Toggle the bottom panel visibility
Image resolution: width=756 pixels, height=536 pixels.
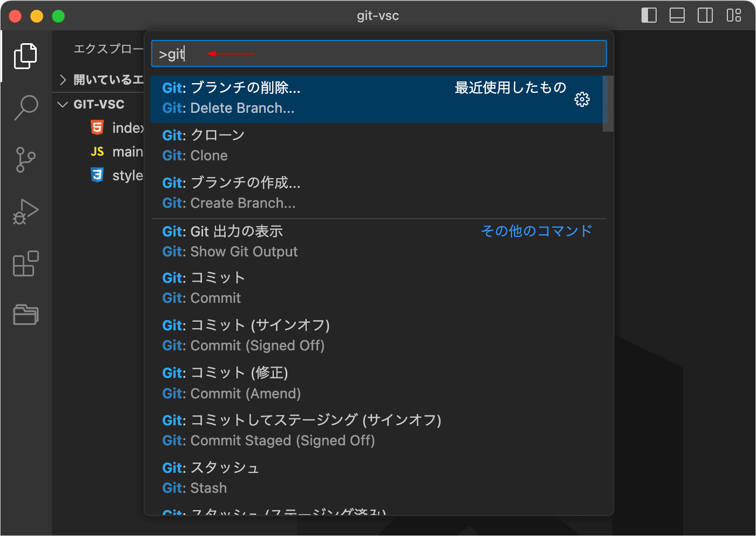pyautogui.click(x=677, y=16)
